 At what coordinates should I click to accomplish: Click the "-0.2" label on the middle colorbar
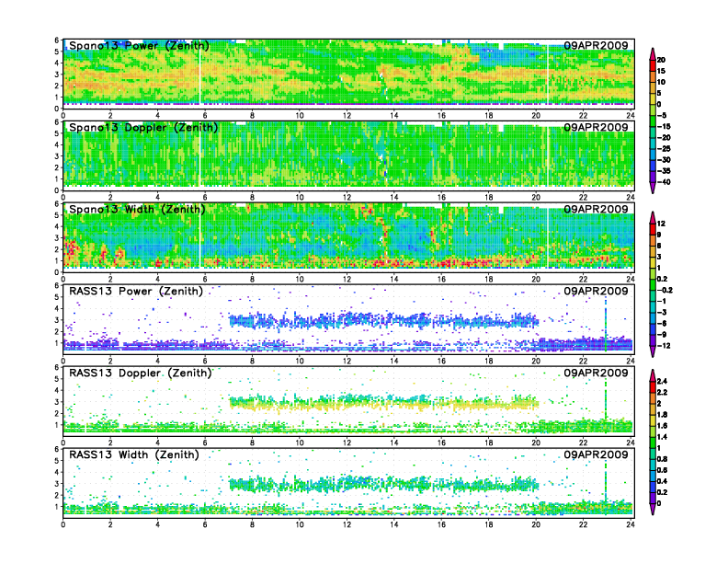(665, 291)
